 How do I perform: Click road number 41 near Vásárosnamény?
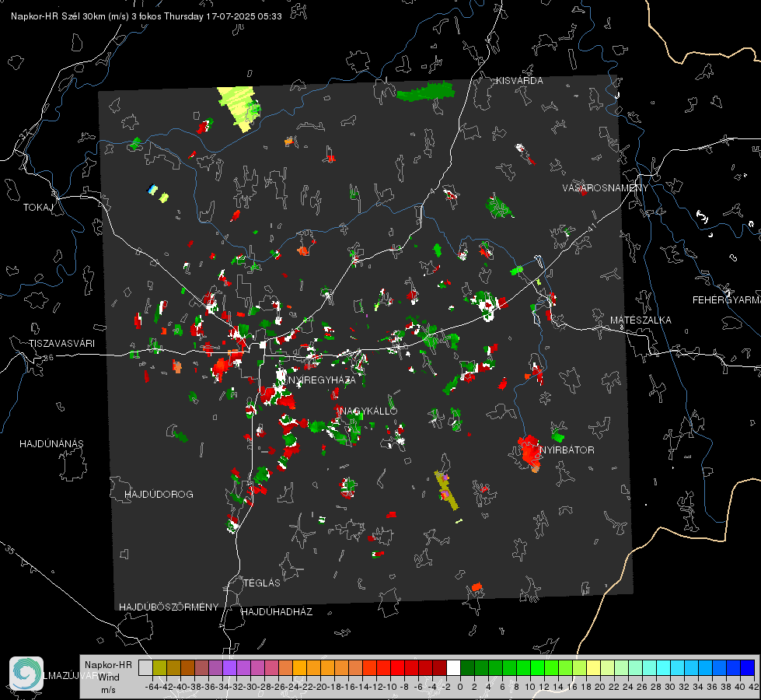pos(591,227)
